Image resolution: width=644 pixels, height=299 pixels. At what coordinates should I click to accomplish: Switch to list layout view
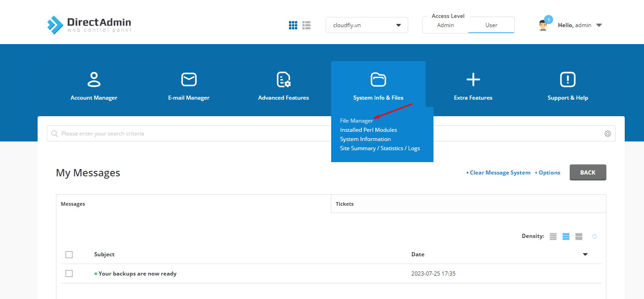306,25
